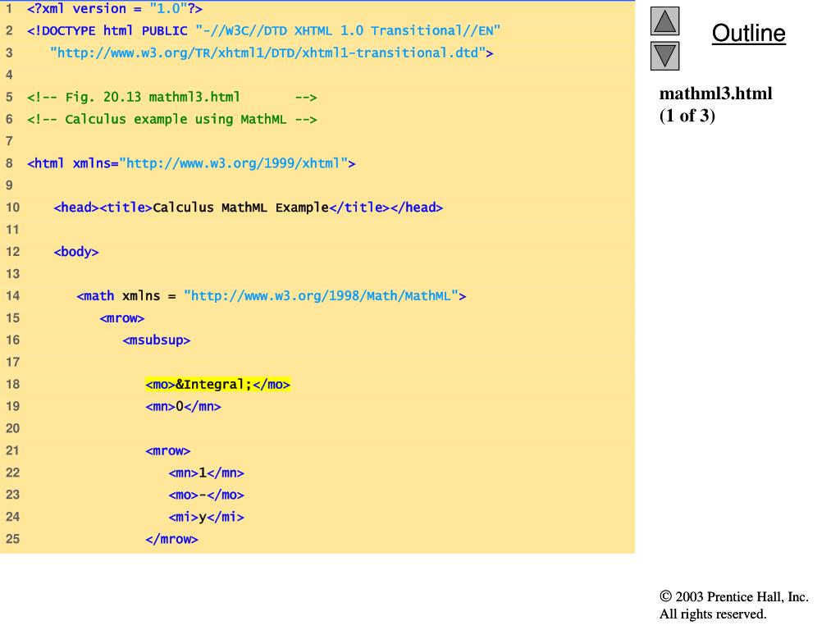The width and height of the screenshot is (840, 630).
Task: Click the <mn>1</mn> line
Action: (x=206, y=473)
